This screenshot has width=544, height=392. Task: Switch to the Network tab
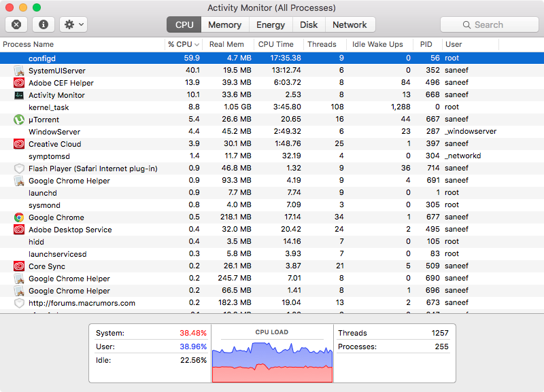(x=350, y=24)
